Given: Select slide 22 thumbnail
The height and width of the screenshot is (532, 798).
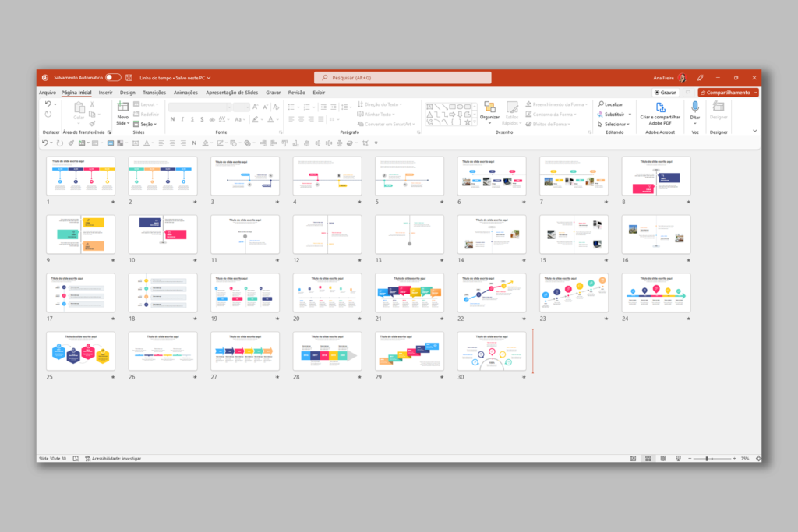Looking at the screenshot, I should [x=490, y=292].
